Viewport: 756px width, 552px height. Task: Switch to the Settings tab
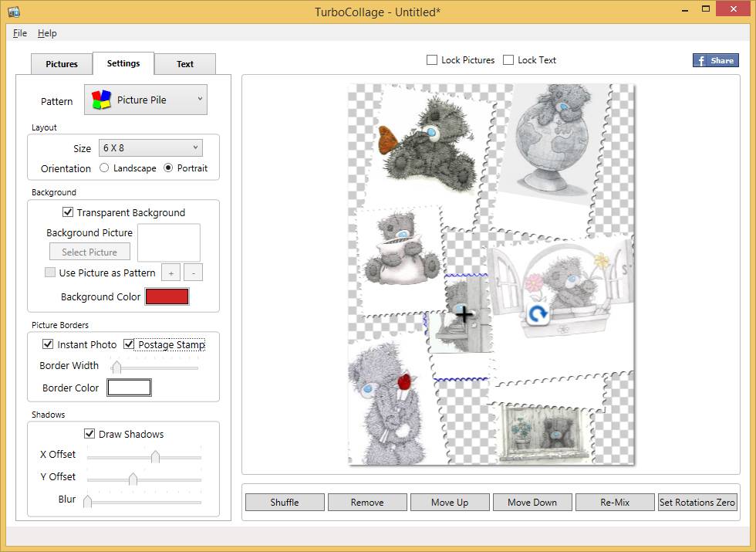(123, 63)
